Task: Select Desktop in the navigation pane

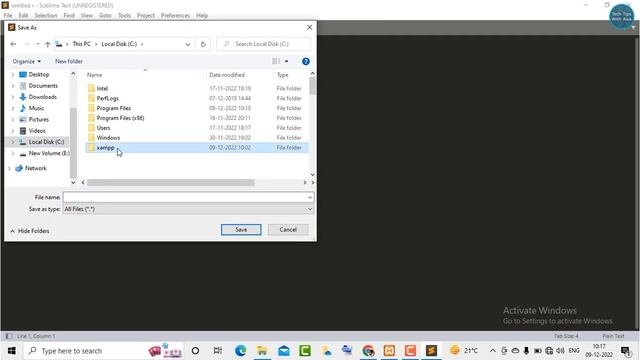Action: 39,75
